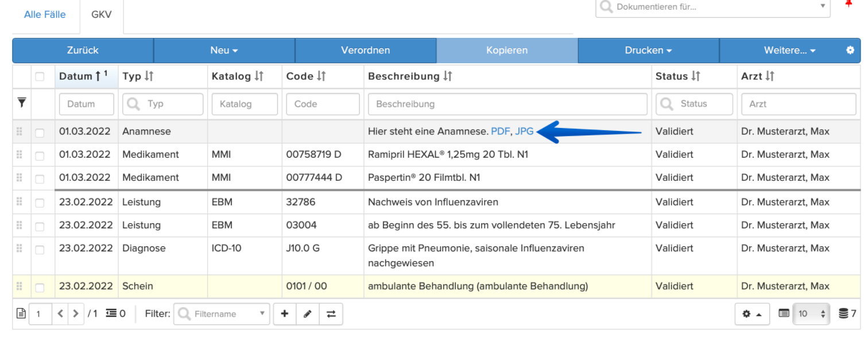Click the Verordnen button
Screen dimensions: 868x342
(366, 50)
